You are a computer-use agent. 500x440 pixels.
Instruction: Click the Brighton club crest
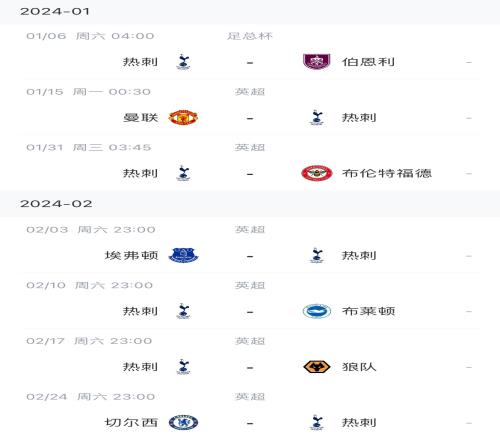(317, 311)
